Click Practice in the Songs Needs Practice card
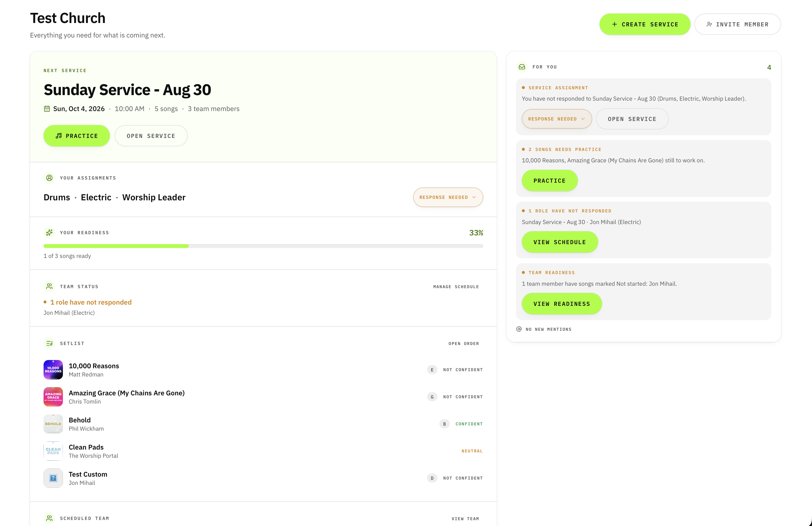 tap(550, 180)
